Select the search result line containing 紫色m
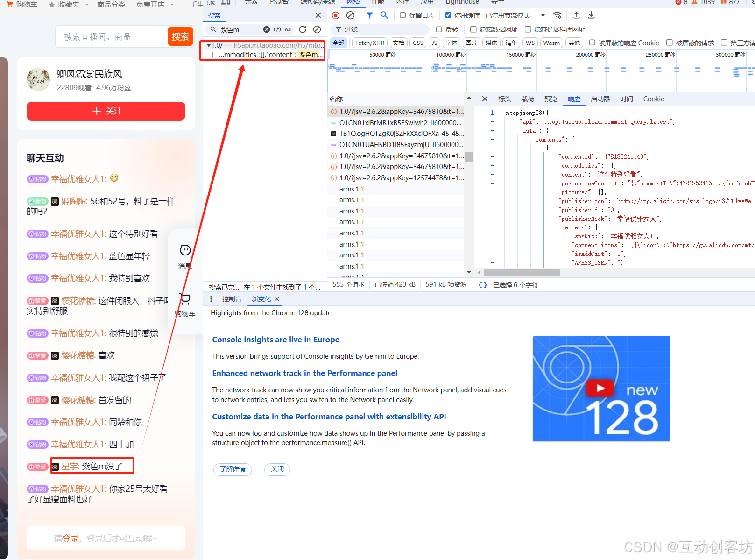This screenshot has height=560, width=755. [266, 55]
